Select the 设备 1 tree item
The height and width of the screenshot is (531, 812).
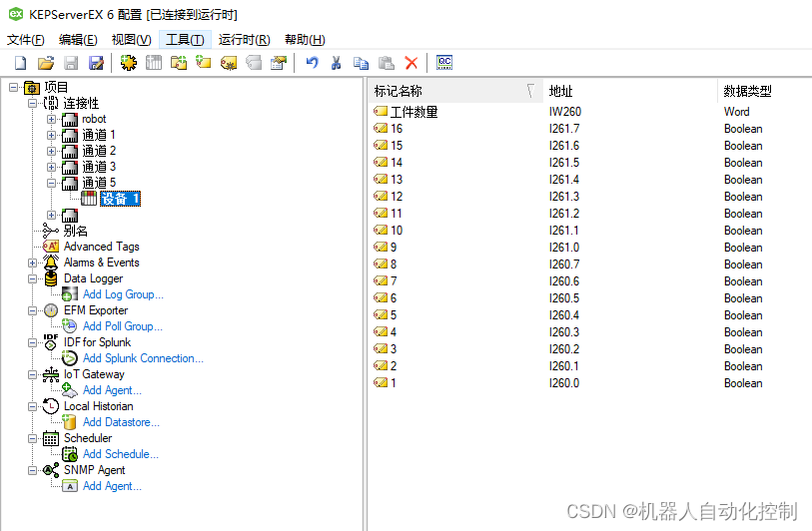(x=120, y=199)
